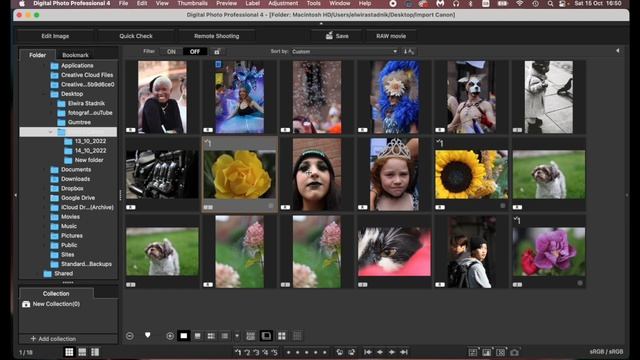Set the first rating star dot

pyautogui.click(x=289, y=352)
